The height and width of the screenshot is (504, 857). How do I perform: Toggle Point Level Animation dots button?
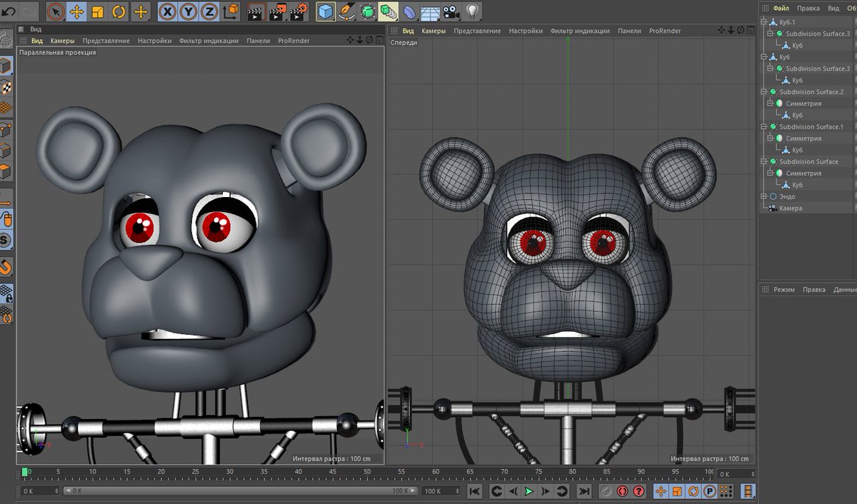click(x=726, y=491)
